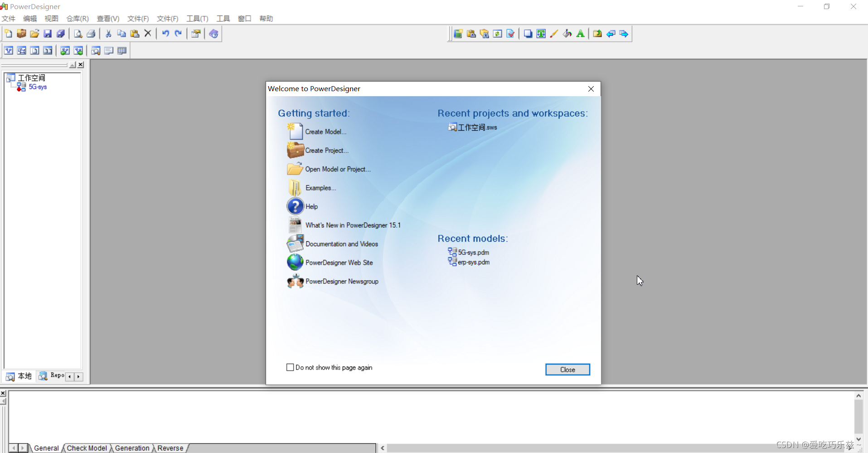Click the New Model toolbar icon
868x453 pixels.
click(8, 34)
